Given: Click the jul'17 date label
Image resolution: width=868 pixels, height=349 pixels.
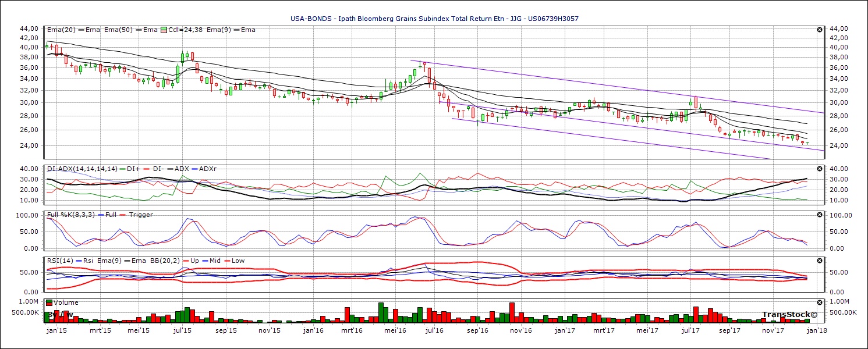Looking at the screenshot, I should [x=690, y=330].
